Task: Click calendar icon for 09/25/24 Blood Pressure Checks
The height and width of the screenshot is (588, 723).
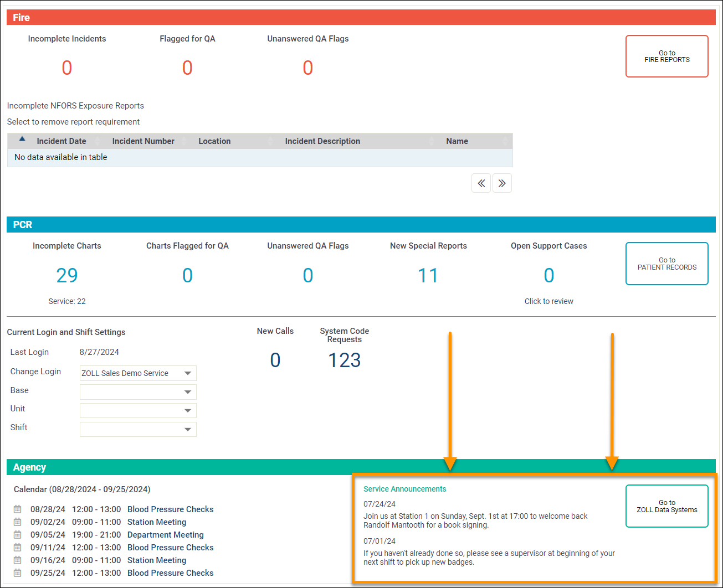Action: pyautogui.click(x=18, y=573)
